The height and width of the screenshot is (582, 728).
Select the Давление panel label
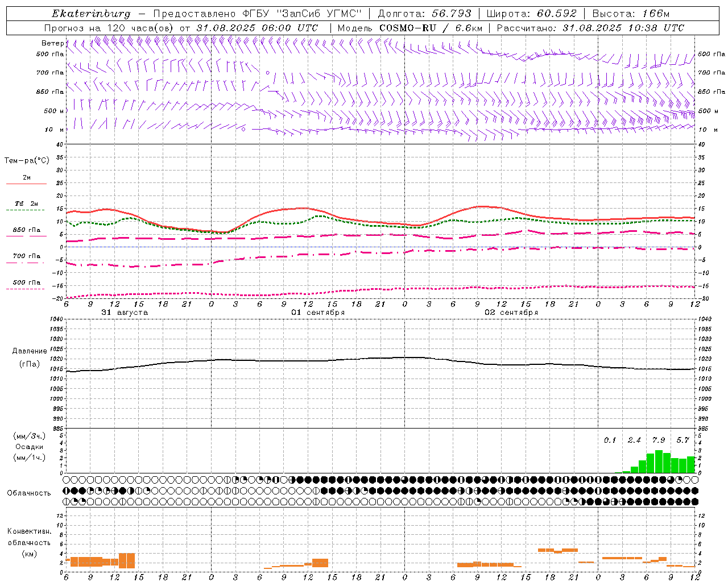[30, 351]
